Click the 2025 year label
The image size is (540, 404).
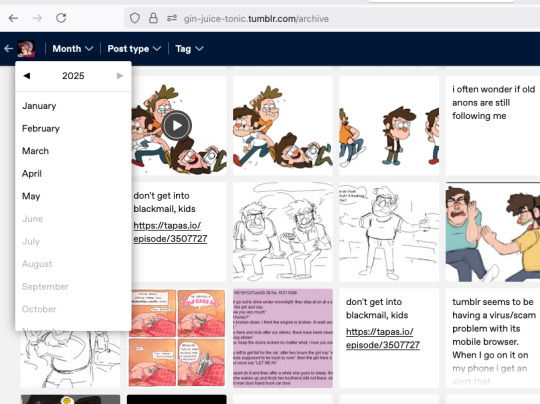[x=73, y=76]
